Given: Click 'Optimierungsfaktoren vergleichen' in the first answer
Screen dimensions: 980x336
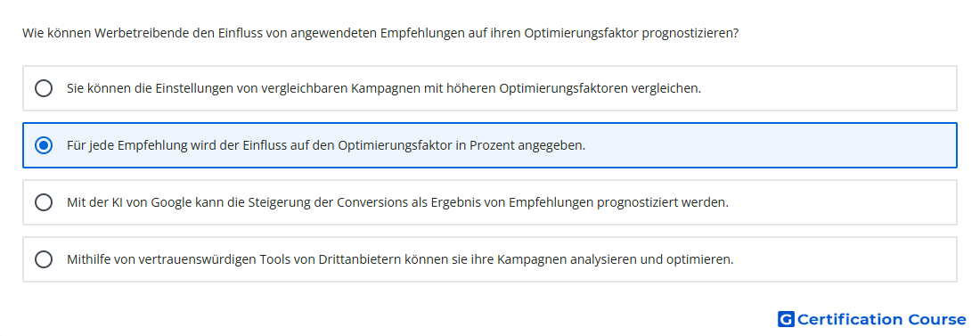Looking at the screenshot, I should click(x=600, y=88).
